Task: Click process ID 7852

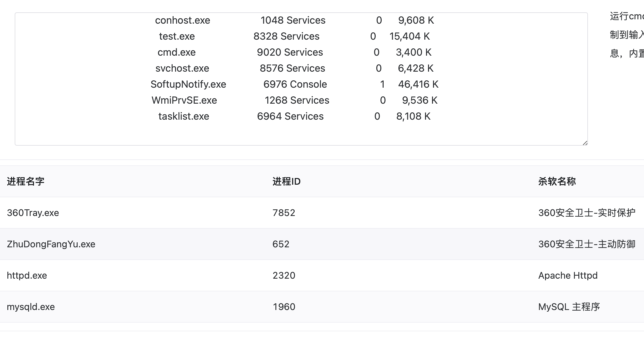Action: (284, 213)
